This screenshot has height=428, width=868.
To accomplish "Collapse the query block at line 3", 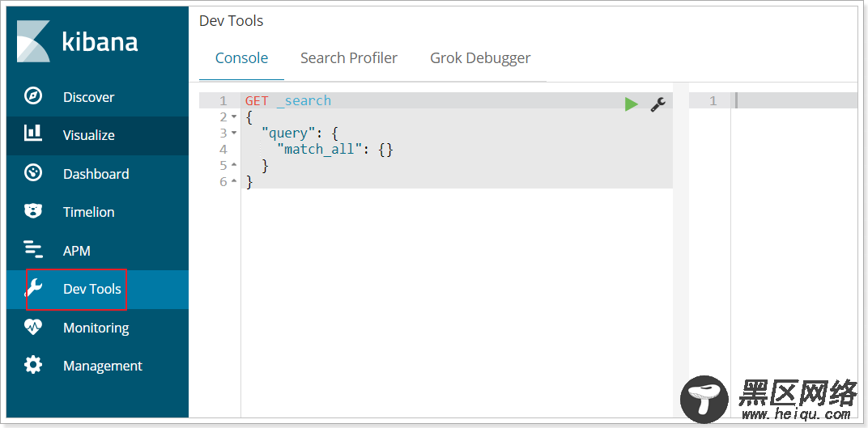I will click(234, 133).
